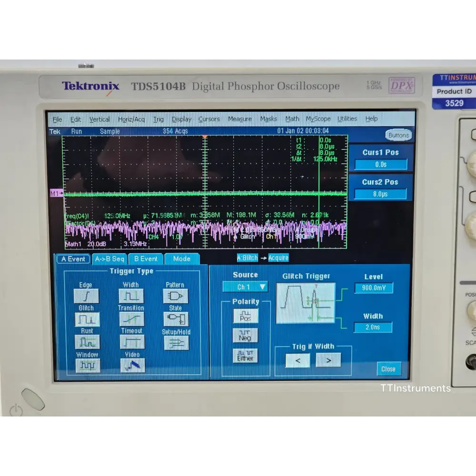The width and height of the screenshot is (476, 476).
Task: Click the 3.13MHz math scale readout
Action: [x=135, y=244]
